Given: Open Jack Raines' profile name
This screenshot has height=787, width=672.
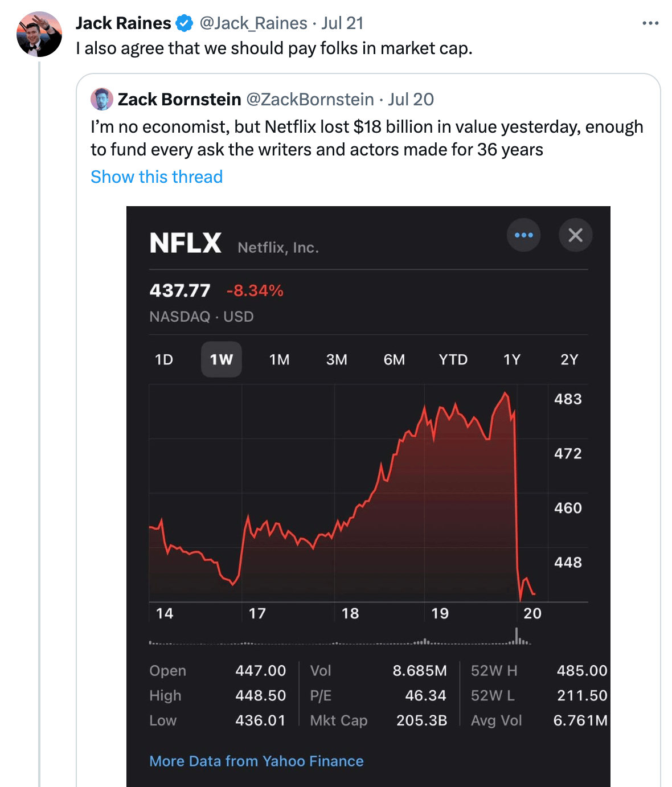Looking at the screenshot, I should click(x=123, y=23).
